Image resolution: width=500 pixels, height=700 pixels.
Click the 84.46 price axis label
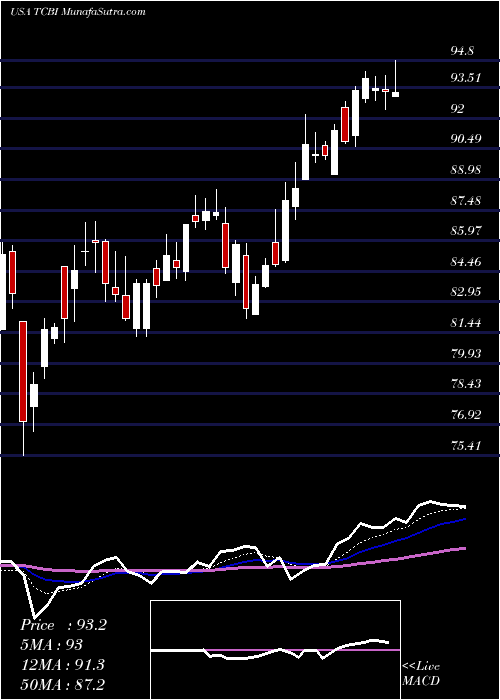465,261
